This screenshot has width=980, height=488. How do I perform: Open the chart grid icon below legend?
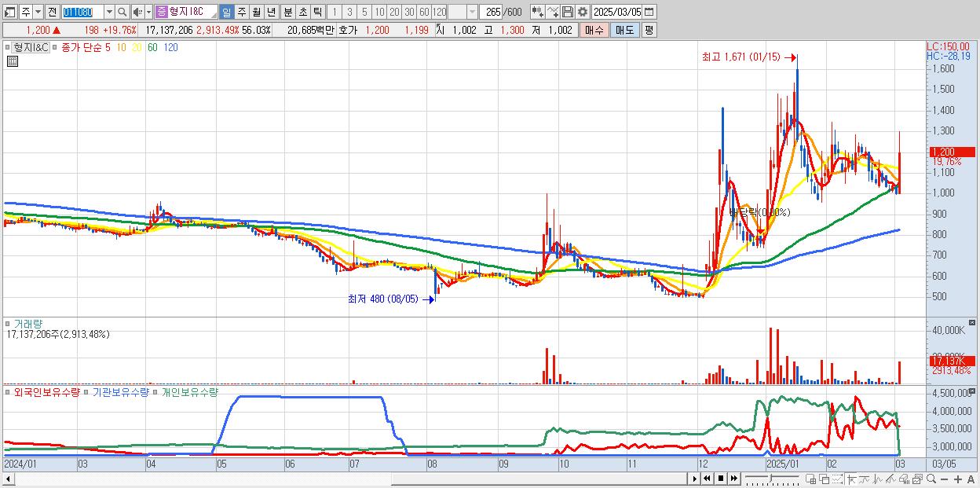tap(13, 60)
